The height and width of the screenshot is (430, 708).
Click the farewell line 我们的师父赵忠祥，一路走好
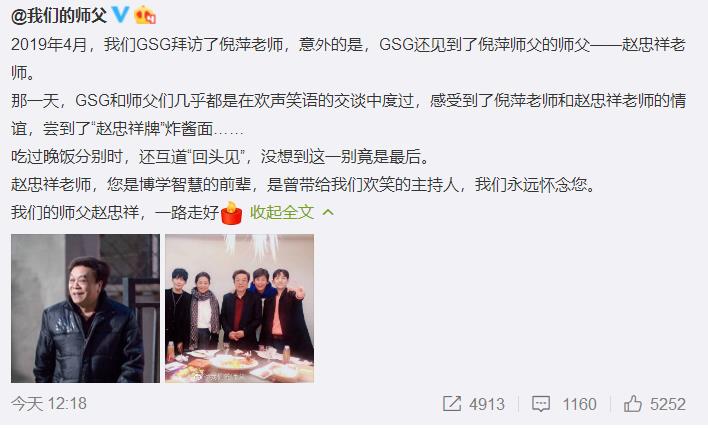[115, 212]
